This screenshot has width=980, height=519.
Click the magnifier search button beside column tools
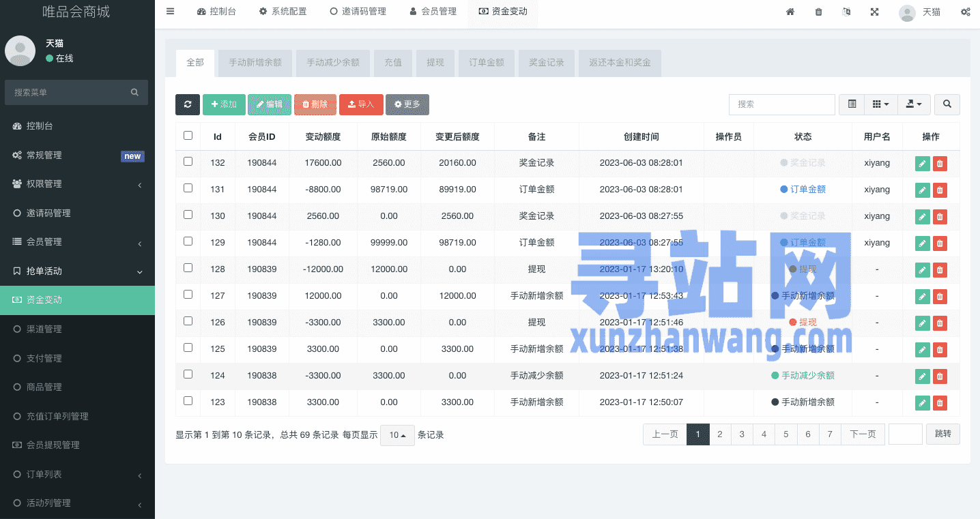(947, 104)
